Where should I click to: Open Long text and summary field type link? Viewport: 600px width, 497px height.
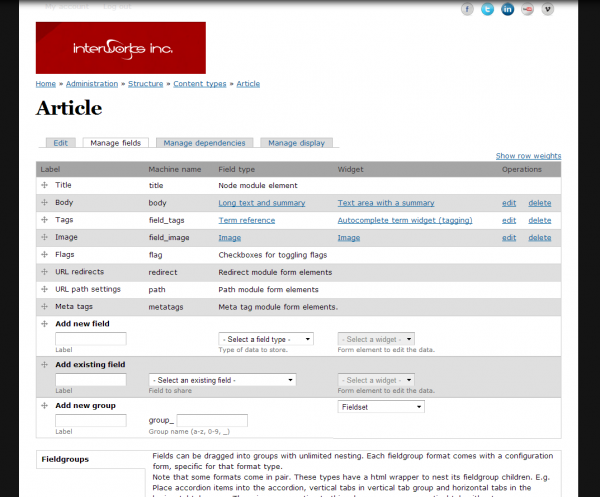262,203
